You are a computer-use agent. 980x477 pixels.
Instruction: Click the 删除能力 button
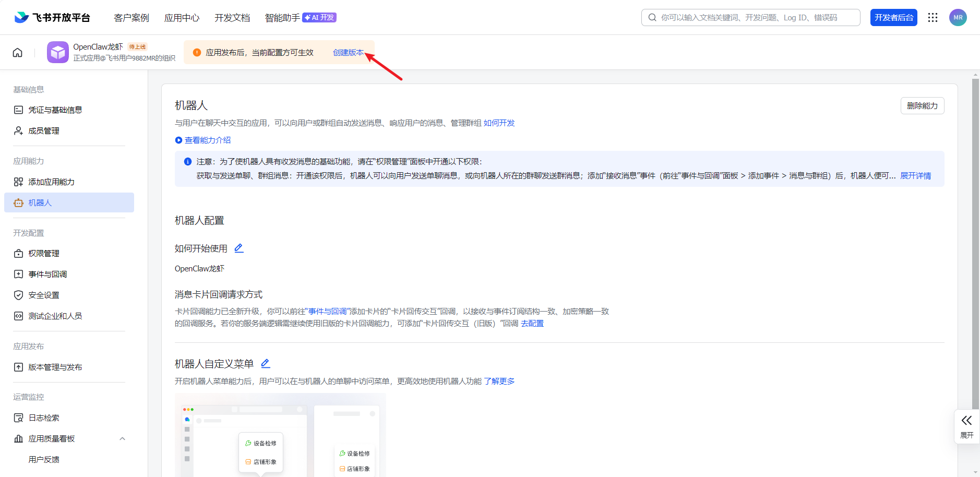922,106
